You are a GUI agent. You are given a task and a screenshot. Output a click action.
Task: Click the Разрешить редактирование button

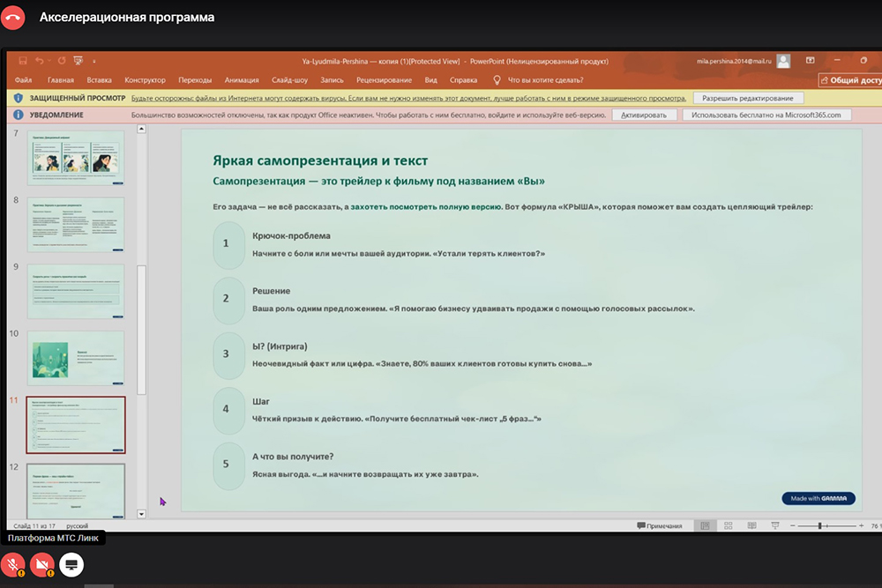click(x=747, y=98)
